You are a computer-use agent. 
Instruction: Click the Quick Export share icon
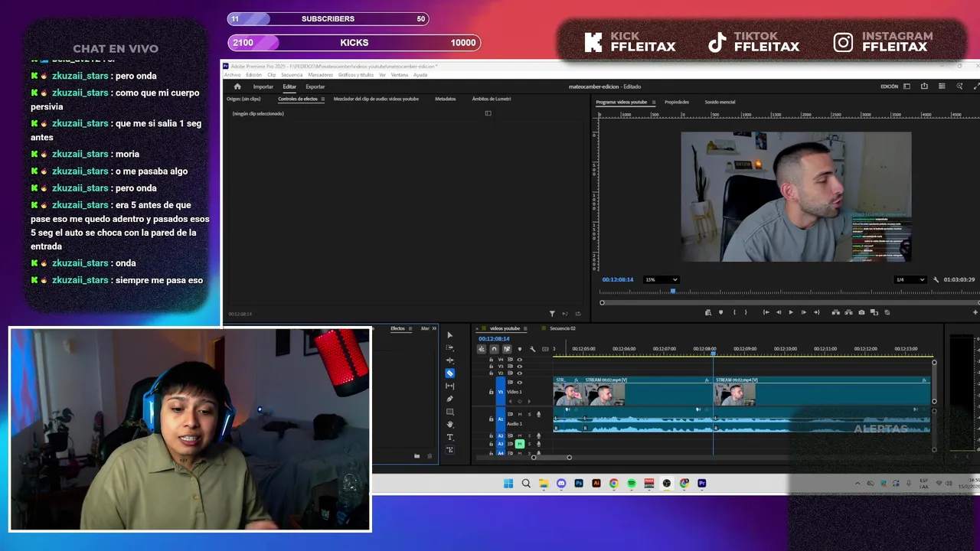click(x=924, y=86)
